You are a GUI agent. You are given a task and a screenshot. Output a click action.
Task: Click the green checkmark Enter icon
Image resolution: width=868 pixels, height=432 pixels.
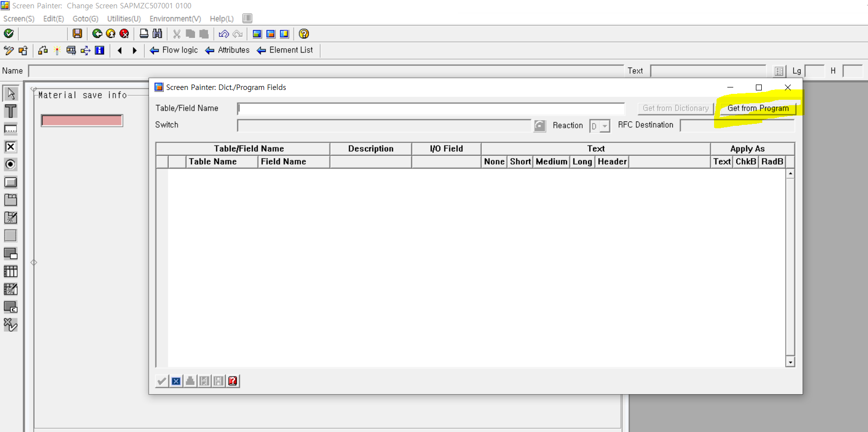pyautogui.click(x=8, y=33)
